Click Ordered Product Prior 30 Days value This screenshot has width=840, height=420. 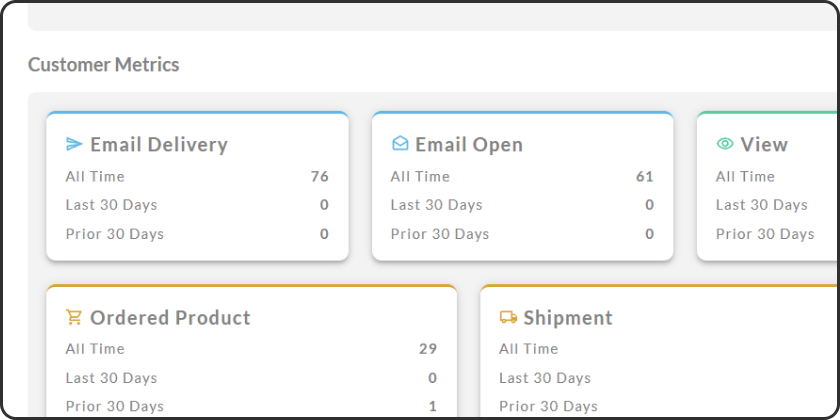pyautogui.click(x=432, y=406)
